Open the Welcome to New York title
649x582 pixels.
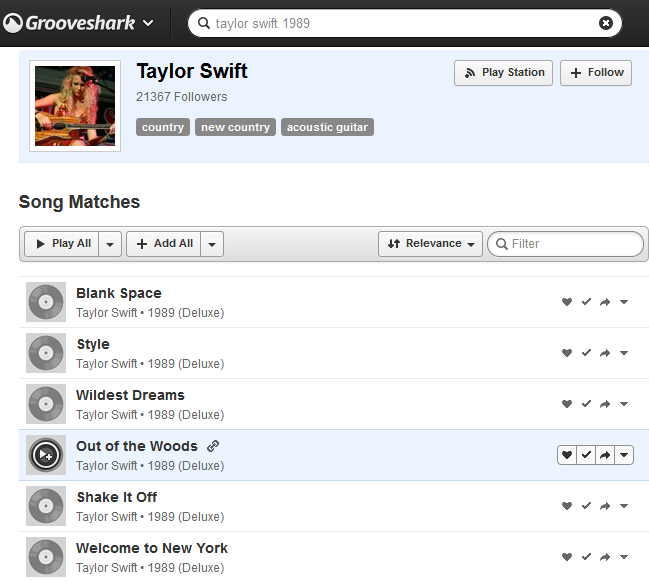pos(152,548)
